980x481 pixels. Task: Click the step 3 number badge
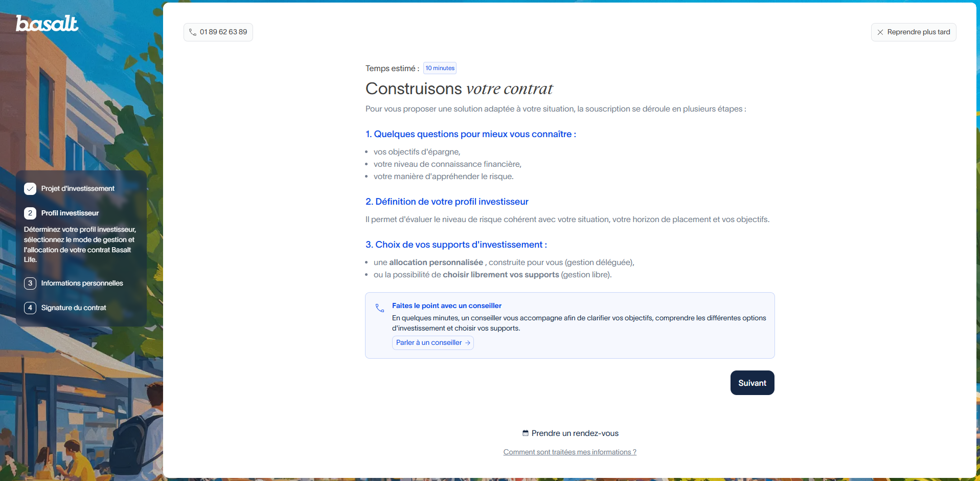coord(30,283)
